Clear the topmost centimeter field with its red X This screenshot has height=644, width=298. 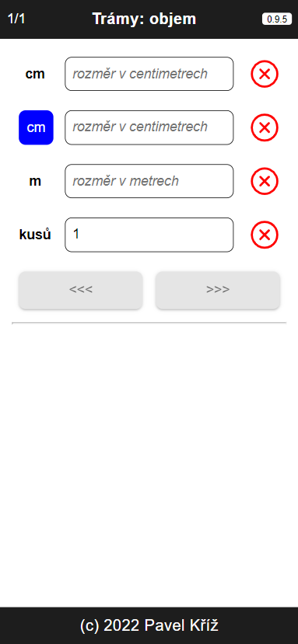pyautogui.click(x=265, y=74)
